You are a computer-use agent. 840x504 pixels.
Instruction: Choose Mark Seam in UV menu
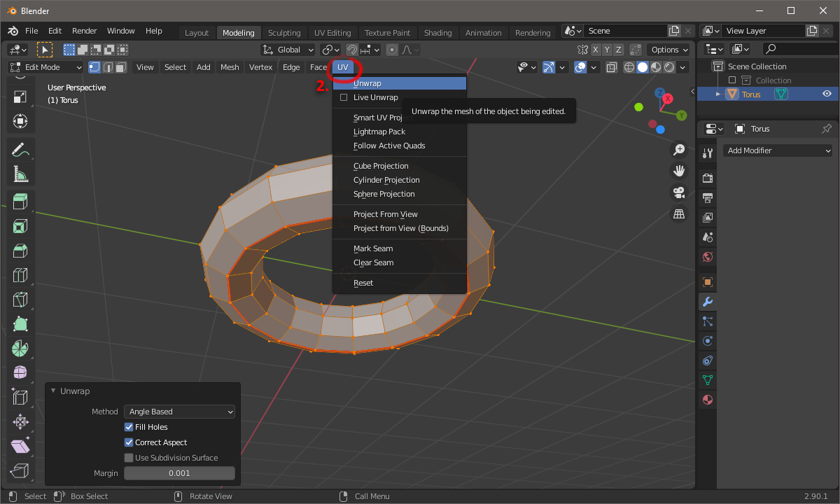373,248
